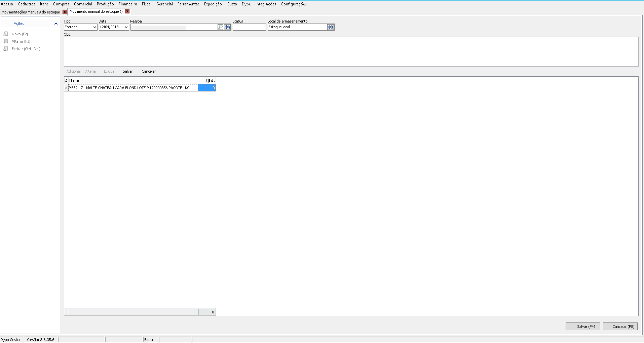Open the Ferramentas menu
The image size is (644, 343).
tap(188, 4)
